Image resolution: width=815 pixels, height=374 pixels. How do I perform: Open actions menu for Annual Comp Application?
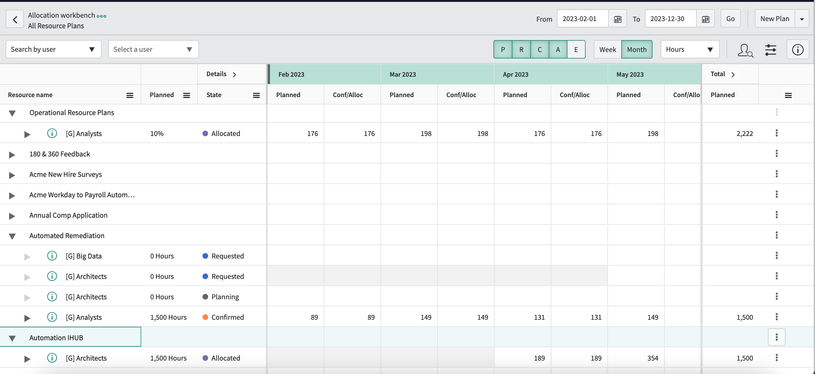(x=777, y=215)
